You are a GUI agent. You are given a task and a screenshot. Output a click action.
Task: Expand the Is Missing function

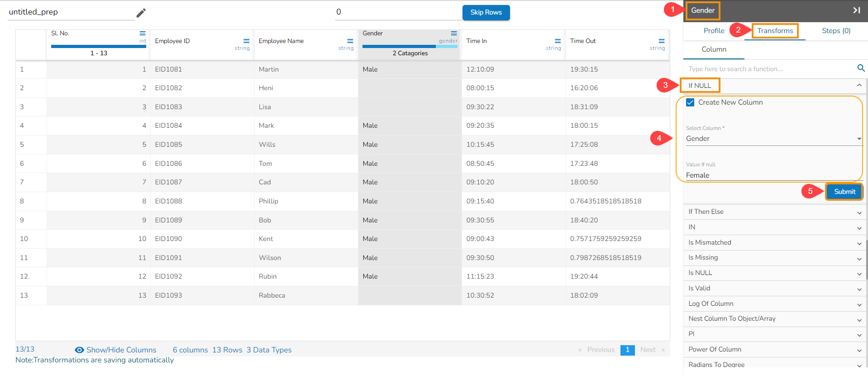[775, 258]
